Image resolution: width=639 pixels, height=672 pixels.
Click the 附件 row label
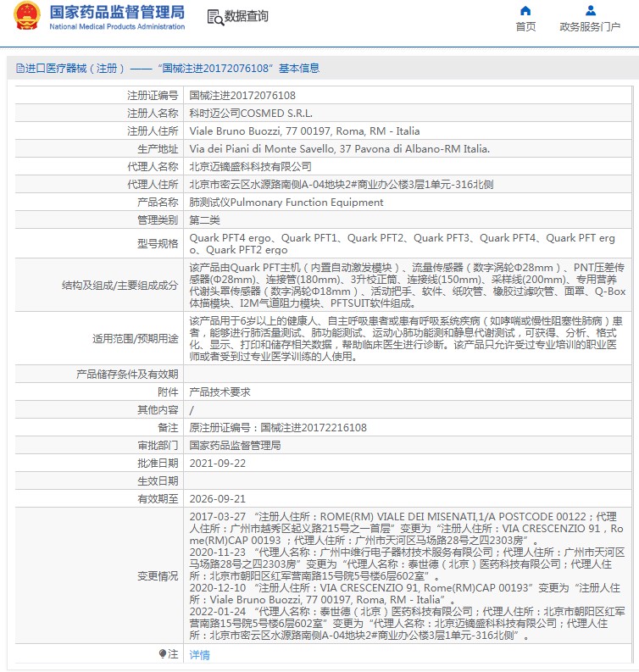click(x=168, y=392)
